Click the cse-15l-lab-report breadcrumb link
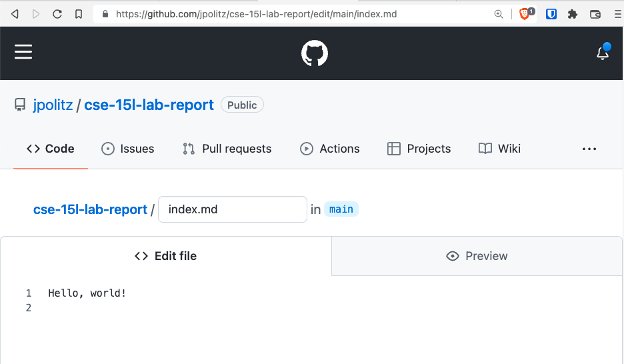The height and width of the screenshot is (364, 624). click(90, 209)
